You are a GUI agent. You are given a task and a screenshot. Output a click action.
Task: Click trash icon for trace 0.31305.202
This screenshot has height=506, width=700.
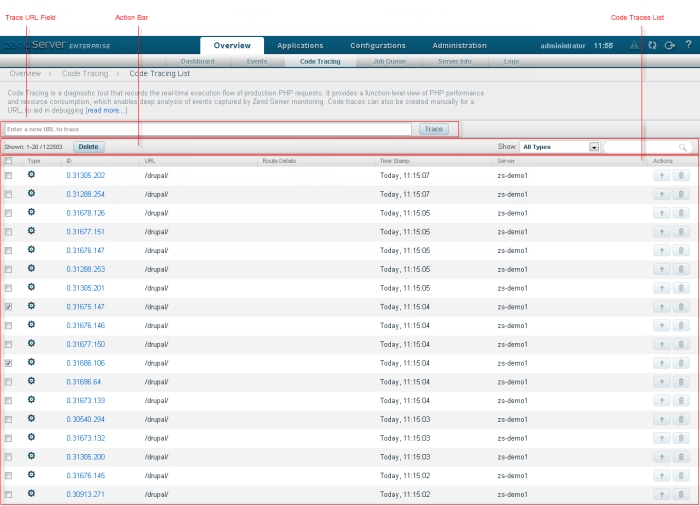coord(681,175)
